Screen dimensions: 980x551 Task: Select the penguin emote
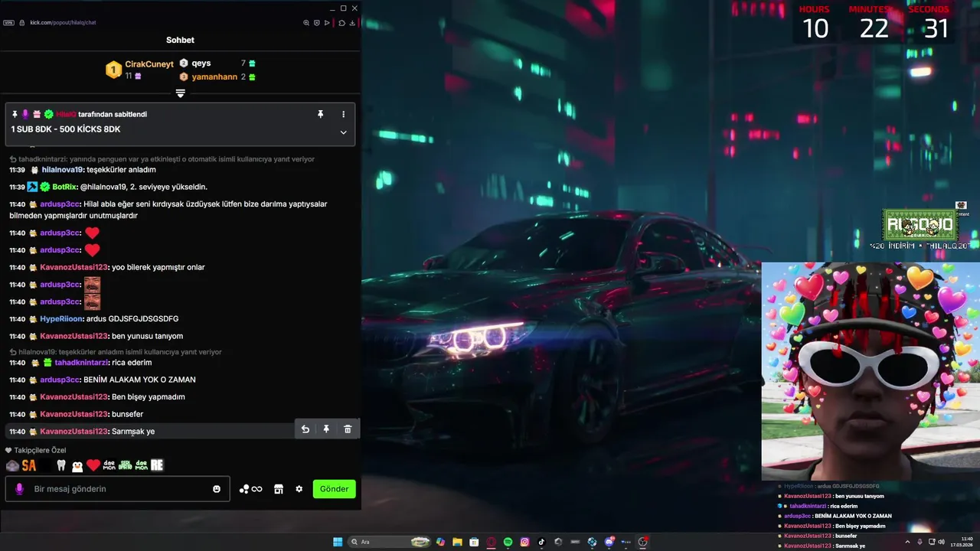pyautogui.click(x=77, y=465)
